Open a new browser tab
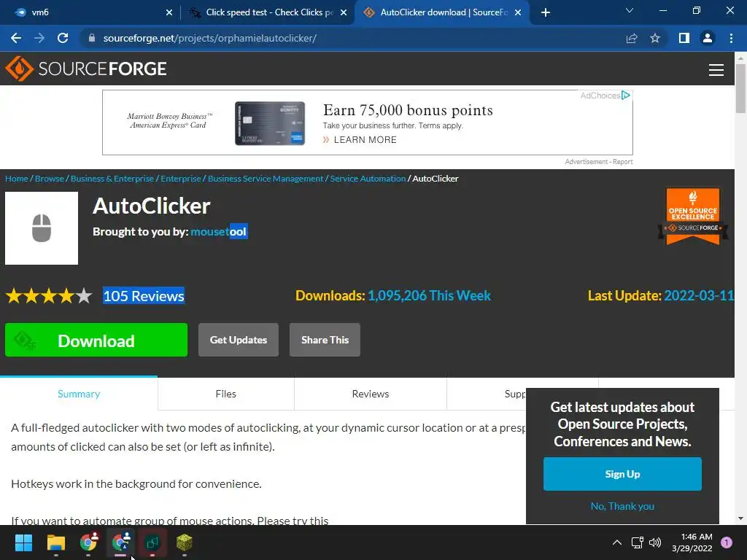 point(546,12)
